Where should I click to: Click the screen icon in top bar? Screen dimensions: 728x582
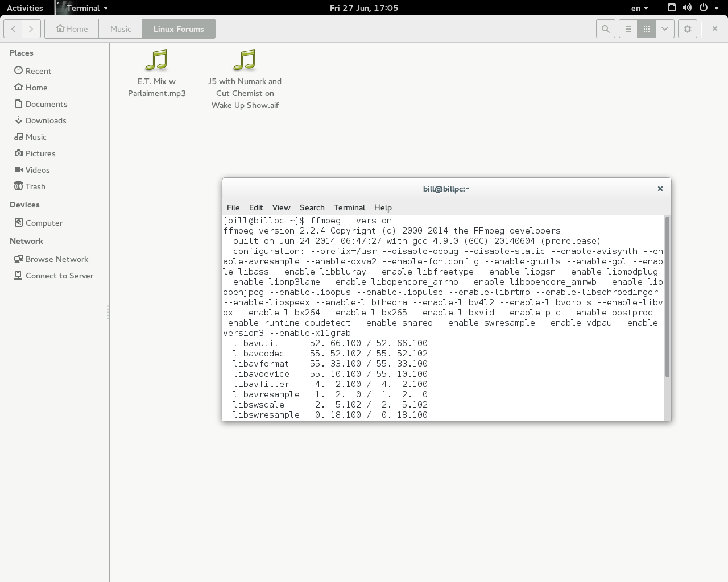[672, 8]
